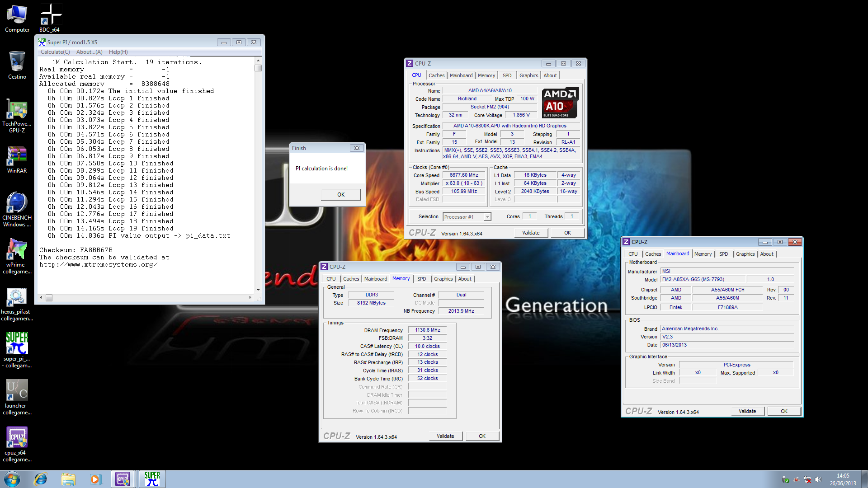
Task: Select CPU-Z taskbar button
Action: [123, 479]
